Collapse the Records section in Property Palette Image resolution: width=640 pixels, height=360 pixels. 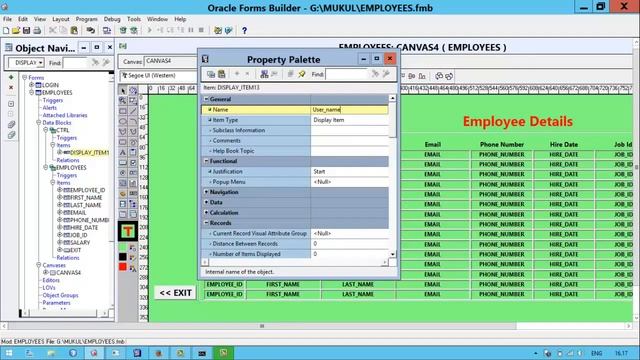(x=207, y=223)
